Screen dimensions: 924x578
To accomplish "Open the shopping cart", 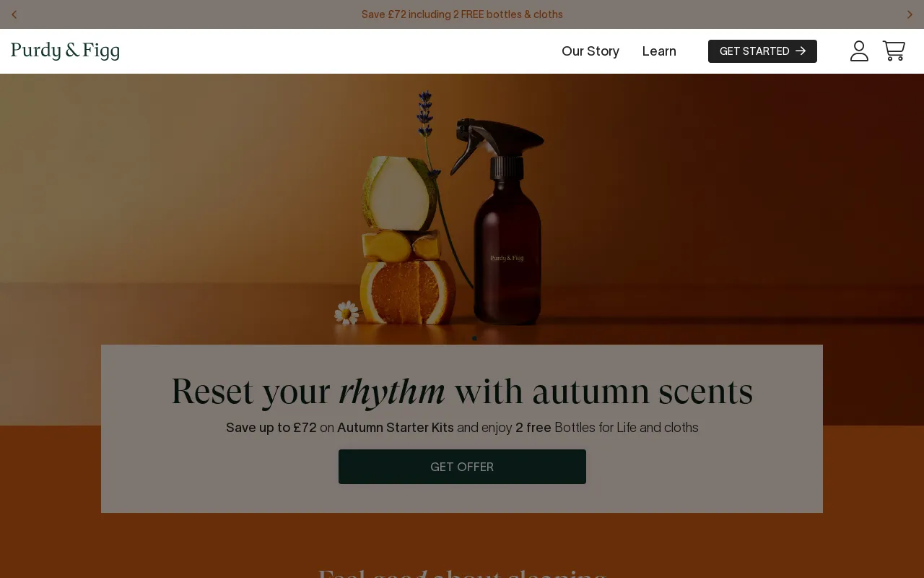I will point(894,51).
